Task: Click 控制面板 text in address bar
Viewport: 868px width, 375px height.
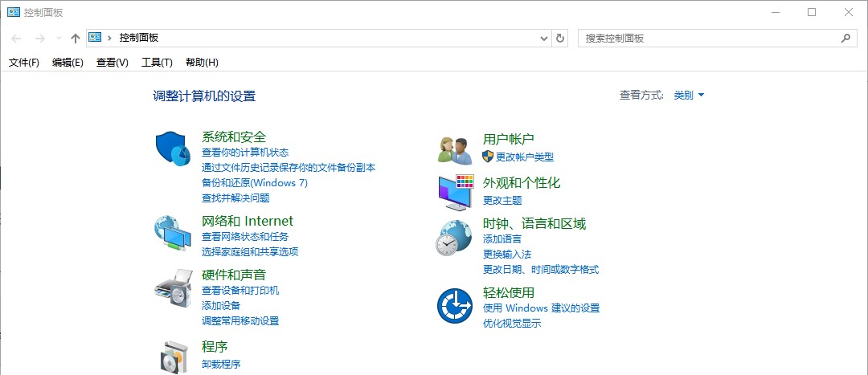Action: click(139, 38)
